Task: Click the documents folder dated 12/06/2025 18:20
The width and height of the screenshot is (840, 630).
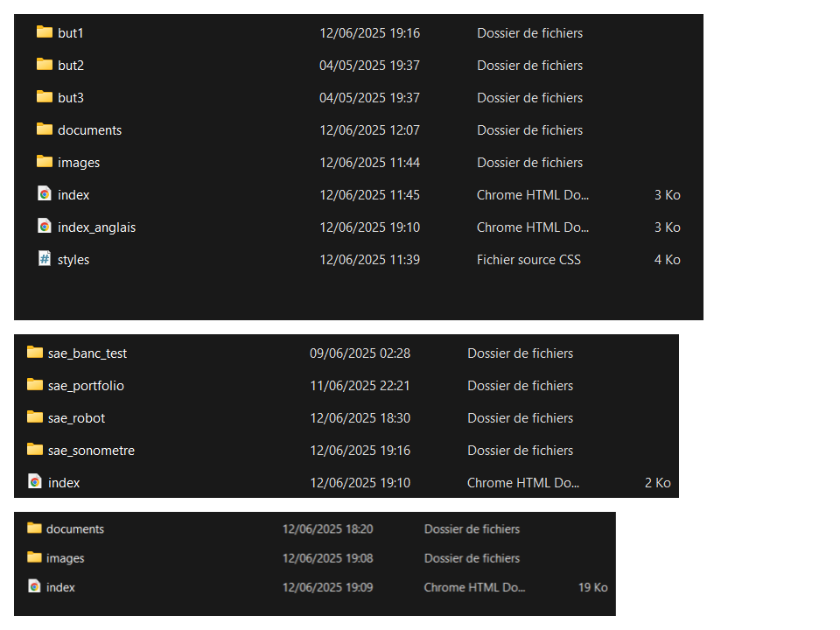Action: coord(75,529)
